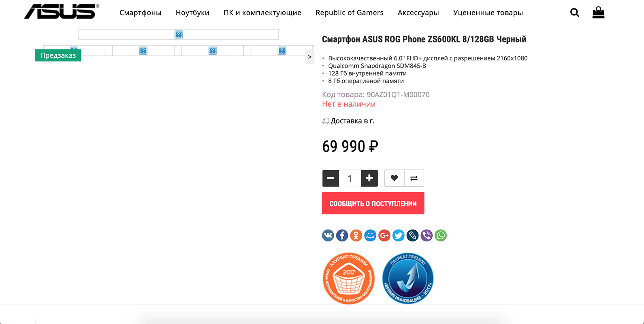Share via the Twitter bird icon
Image resolution: width=644 pixels, height=324 pixels.
(x=399, y=235)
